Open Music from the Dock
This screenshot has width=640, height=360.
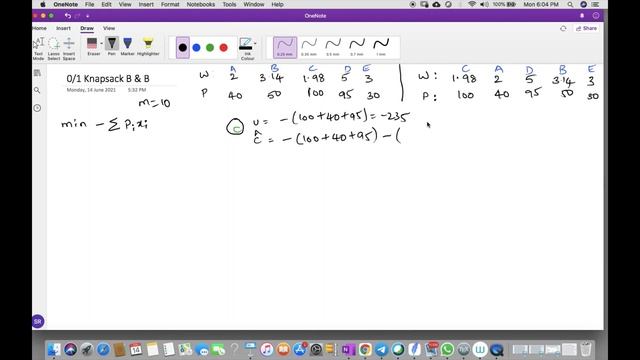(267, 350)
